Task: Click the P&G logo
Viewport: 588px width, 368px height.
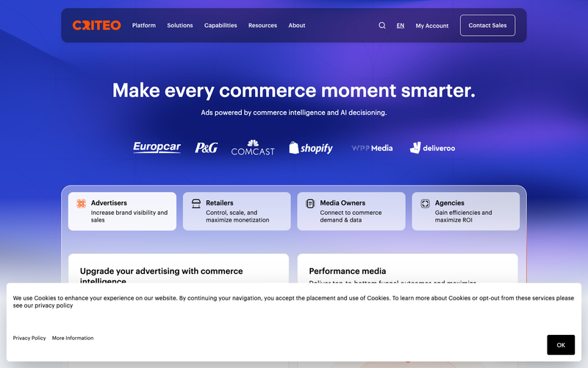Action: click(x=207, y=148)
